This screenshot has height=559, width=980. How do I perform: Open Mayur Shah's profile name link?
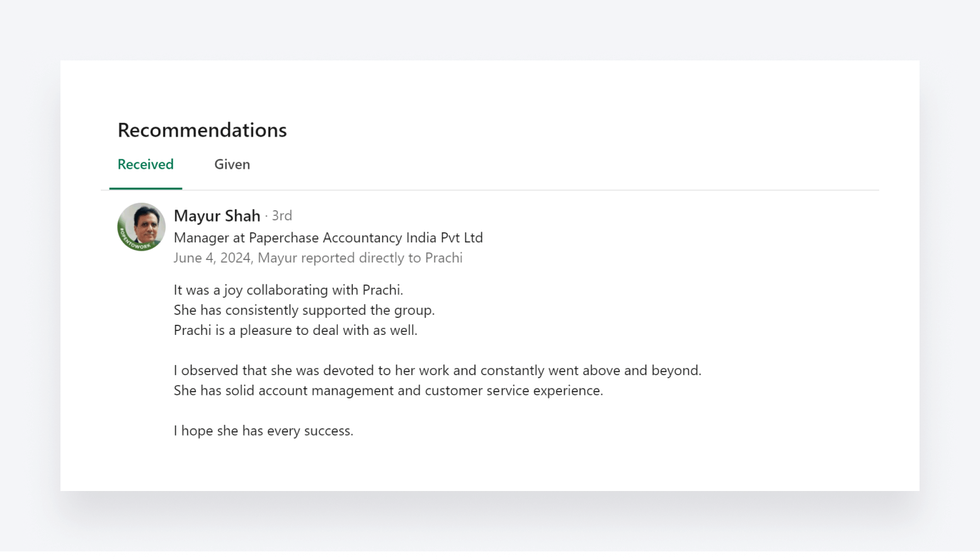[x=217, y=216]
